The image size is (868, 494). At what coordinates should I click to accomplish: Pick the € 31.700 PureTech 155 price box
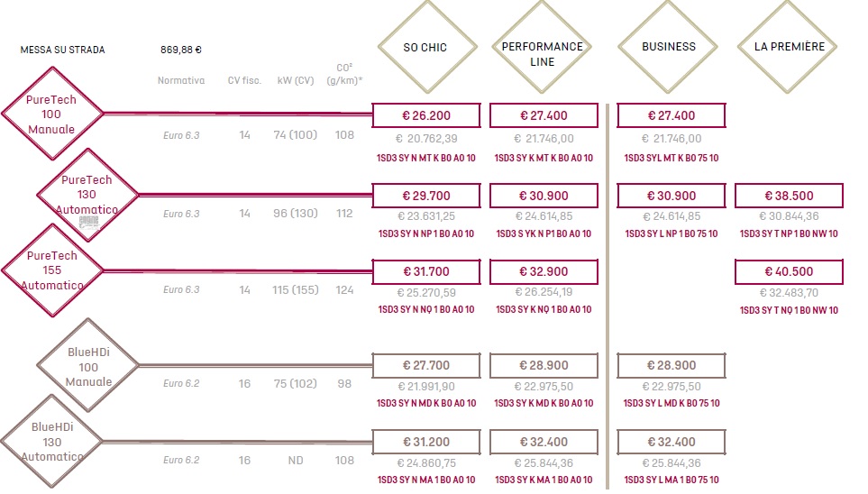coord(426,272)
